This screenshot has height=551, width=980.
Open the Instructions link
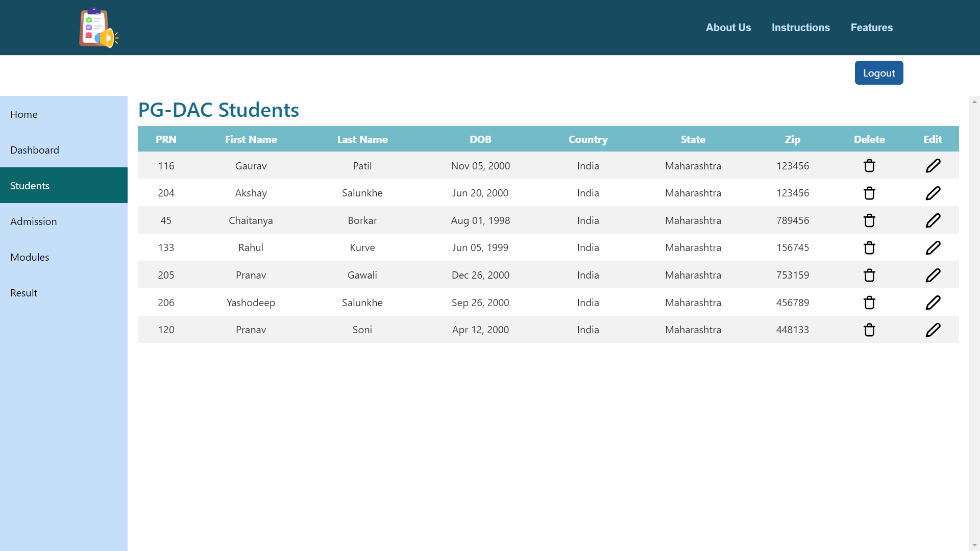tap(800, 28)
